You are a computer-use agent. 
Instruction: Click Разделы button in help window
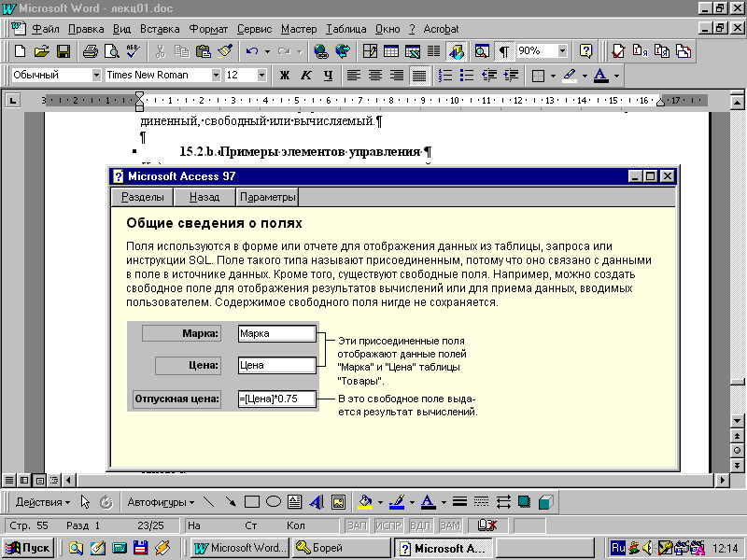(142, 197)
